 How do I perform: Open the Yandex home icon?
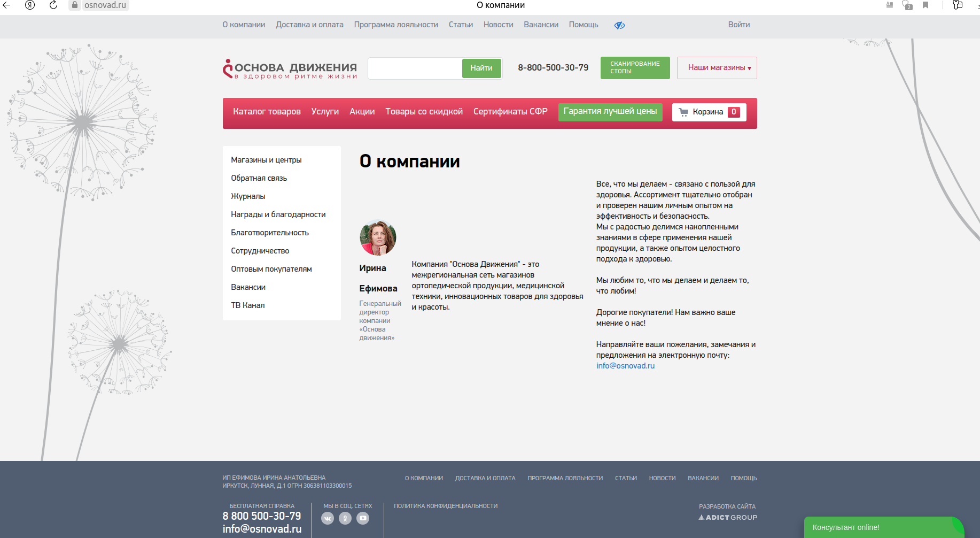coord(30,5)
